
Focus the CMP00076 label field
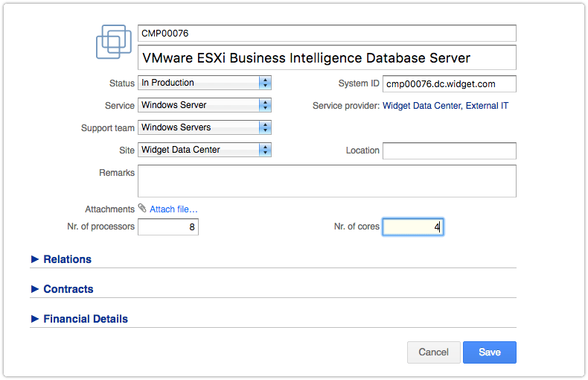click(327, 34)
